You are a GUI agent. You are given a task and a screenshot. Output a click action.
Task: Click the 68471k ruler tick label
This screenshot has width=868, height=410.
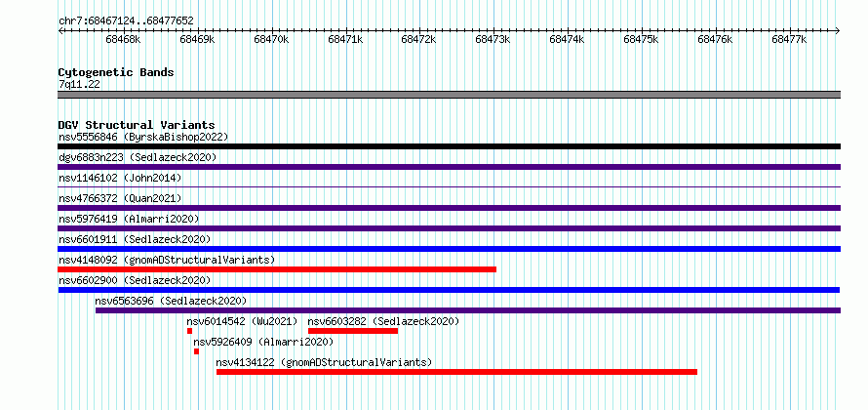[345, 39]
